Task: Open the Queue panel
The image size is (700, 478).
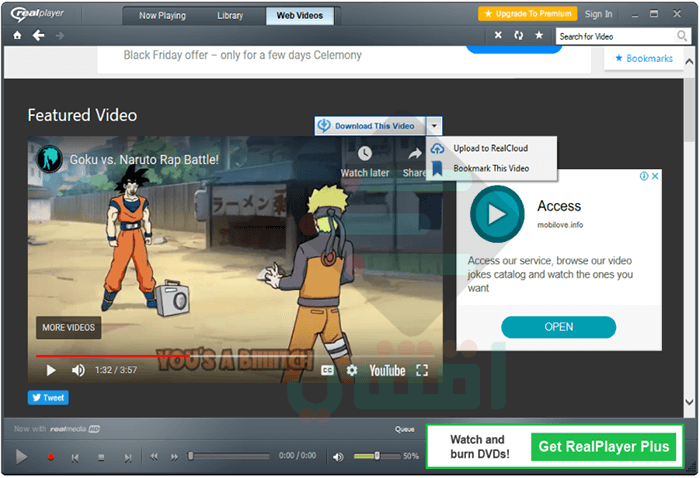Action: (x=404, y=429)
